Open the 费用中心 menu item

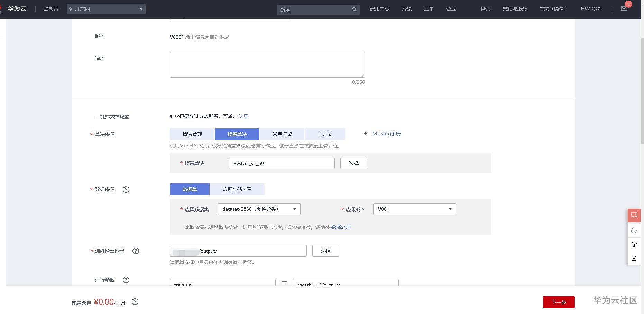click(x=379, y=9)
